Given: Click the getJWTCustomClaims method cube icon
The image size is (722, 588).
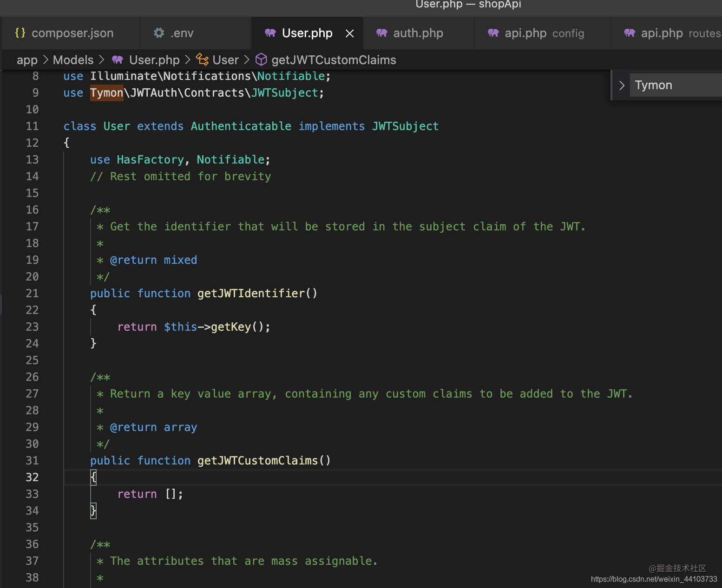Looking at the screenshot, I should tap(261, 59).
